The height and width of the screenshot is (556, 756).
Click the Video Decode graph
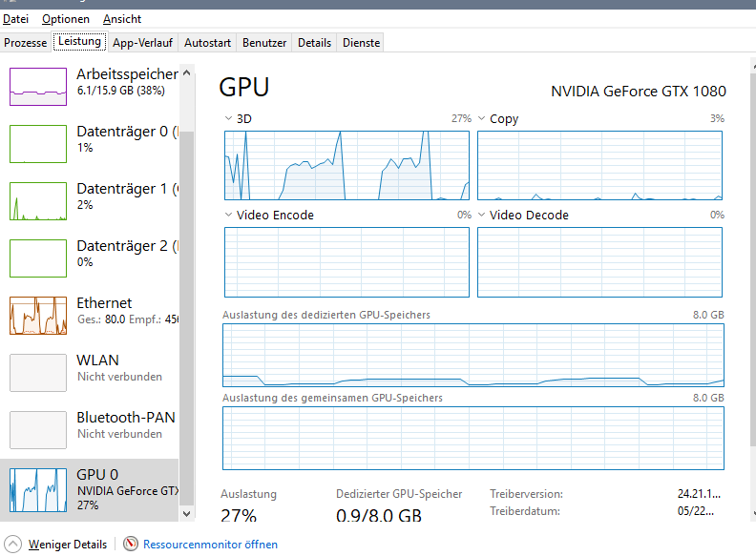[599, 262]
